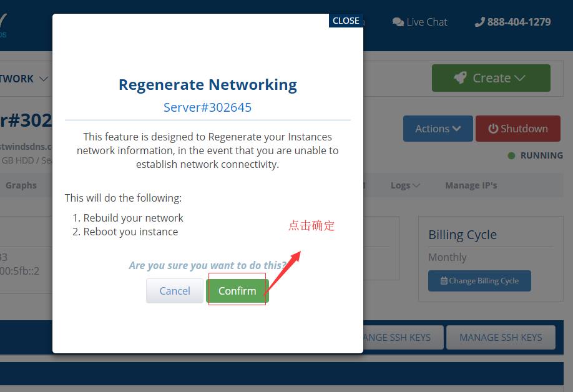
Task: Open MANAGE SSH KEYS
Action: click(501, 337)
